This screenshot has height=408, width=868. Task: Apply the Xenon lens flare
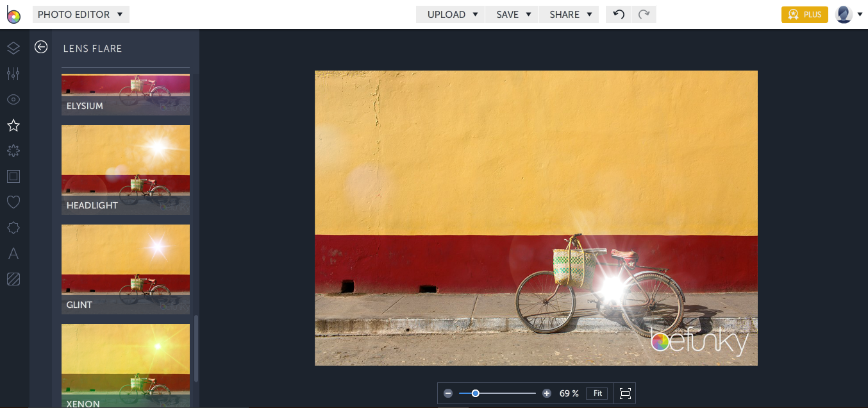[126, 366]
